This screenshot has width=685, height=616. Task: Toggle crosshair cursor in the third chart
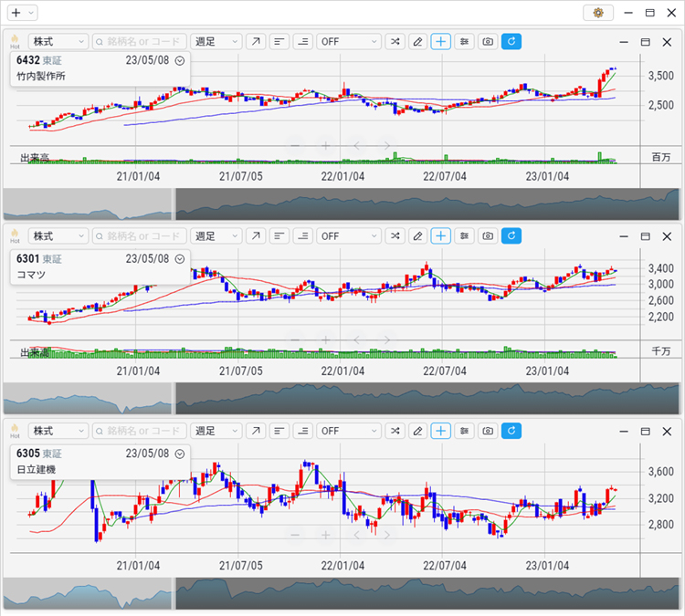pos(441,431)
